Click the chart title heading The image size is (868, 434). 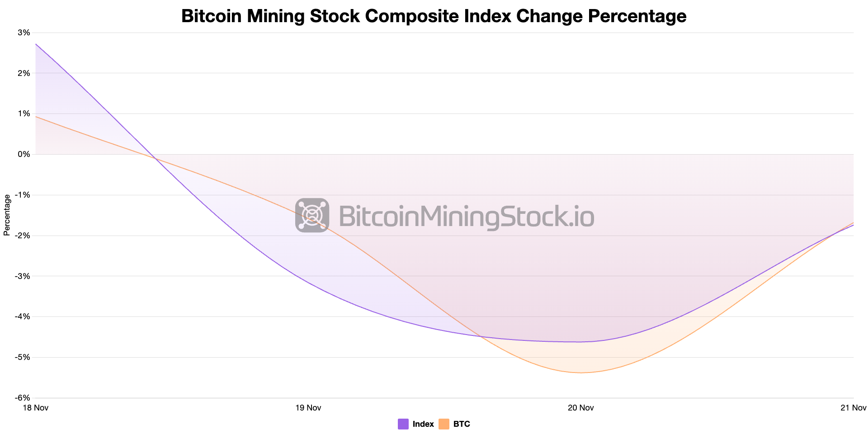click(x=434, y=16)
